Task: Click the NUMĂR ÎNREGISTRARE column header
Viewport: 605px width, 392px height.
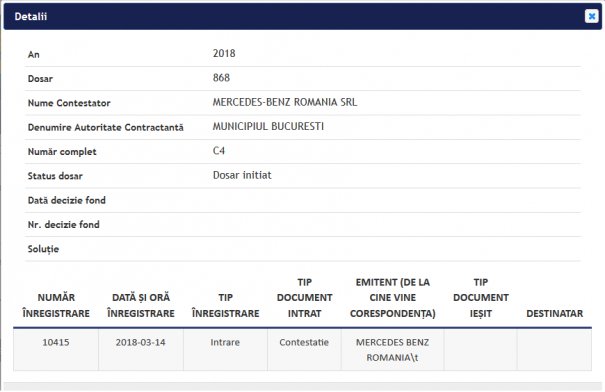Action: (x=56, y=305)
